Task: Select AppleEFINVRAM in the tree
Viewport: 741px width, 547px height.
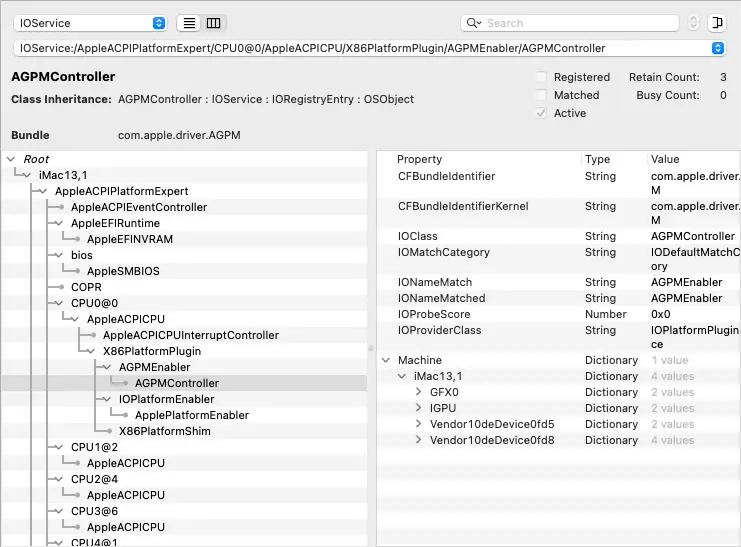Action: [129, 239]
